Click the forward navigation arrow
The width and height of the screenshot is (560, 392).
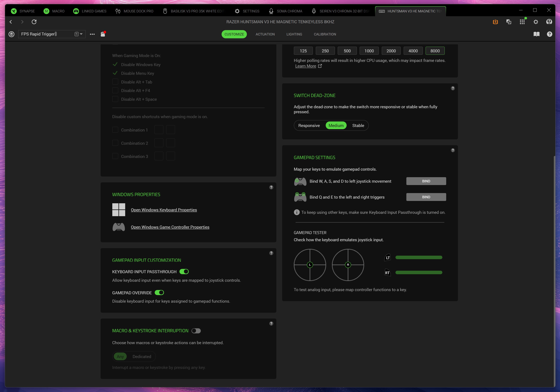pyautogui.click(x=22, y=22)
